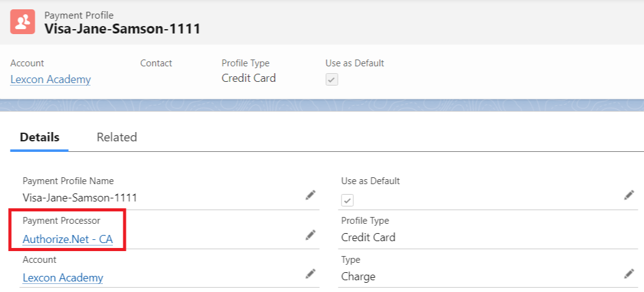Click the Charge value under Type
Viewport: 644px width, 292px height.
[x=358, y=277]
